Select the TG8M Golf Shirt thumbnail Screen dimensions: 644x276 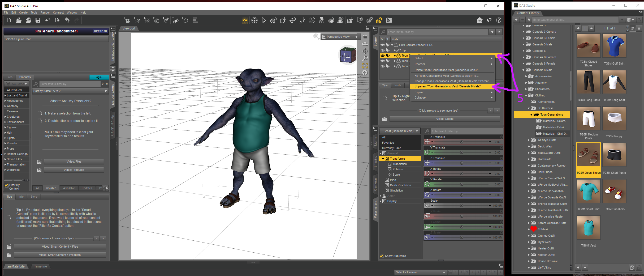(x=614, y=46)
